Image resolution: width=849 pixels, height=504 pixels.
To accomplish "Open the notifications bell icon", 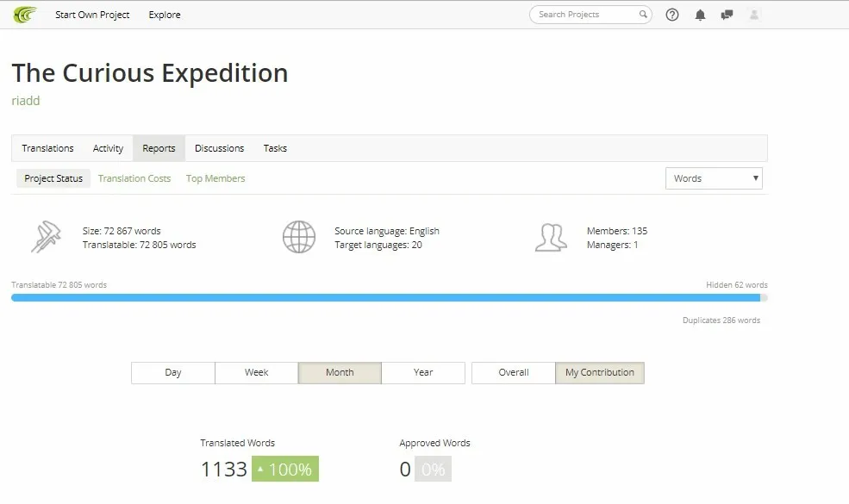I will pyautogui.click(x=700, y=15).
